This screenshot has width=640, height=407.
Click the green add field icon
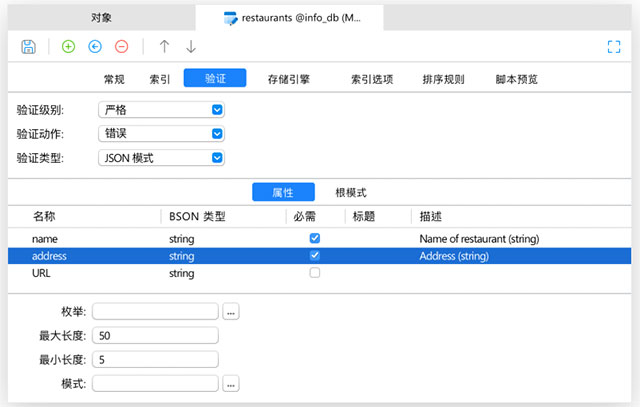coord(69,47)
